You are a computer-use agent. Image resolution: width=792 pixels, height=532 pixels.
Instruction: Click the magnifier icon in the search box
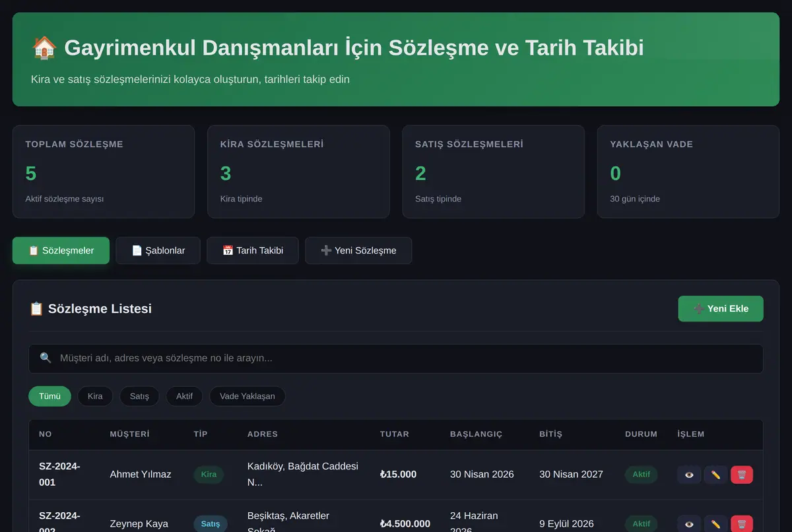click(x=46, y=358)
